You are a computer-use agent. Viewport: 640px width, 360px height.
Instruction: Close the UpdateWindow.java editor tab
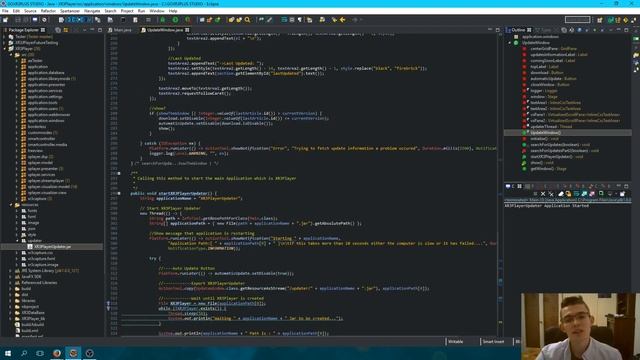[187, 30]
